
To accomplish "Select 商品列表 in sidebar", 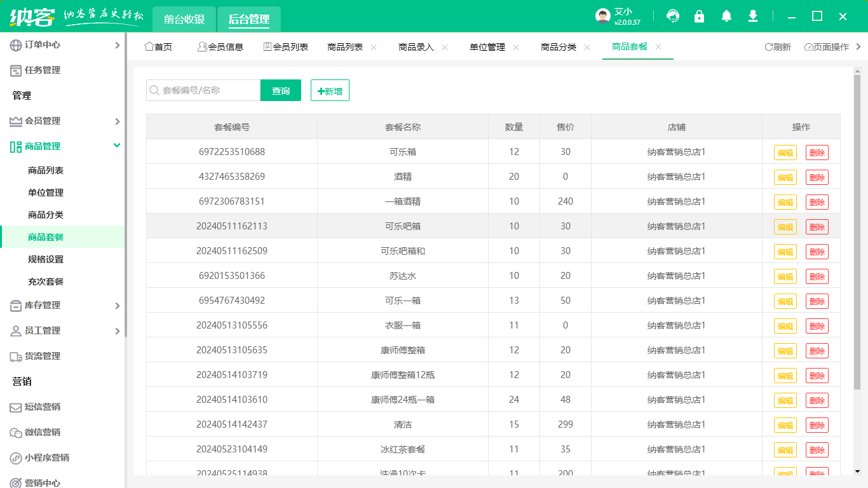I will pyautogui.click(x=46, y=170).
